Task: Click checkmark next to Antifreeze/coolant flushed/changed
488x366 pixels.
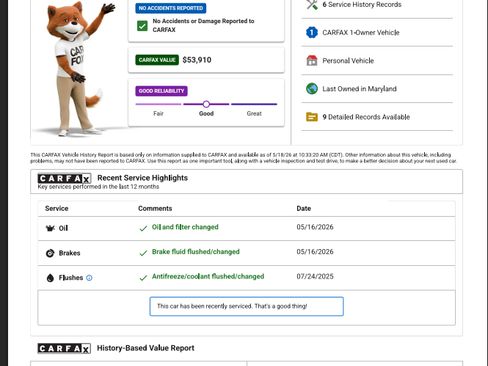Action: 143,278
